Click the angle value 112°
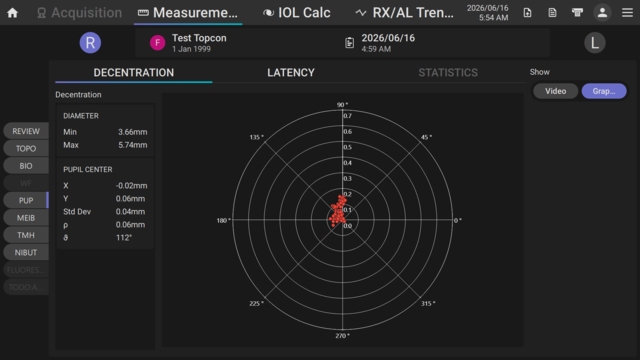 click(x=124, y=238)
